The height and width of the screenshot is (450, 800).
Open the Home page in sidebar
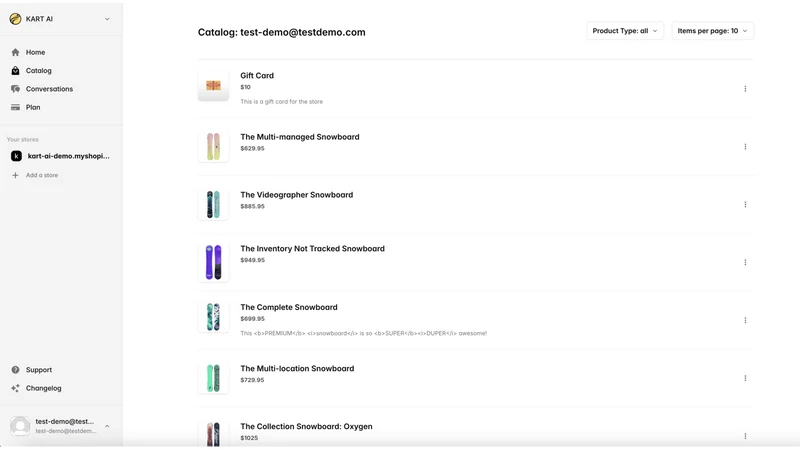[29, 52]
